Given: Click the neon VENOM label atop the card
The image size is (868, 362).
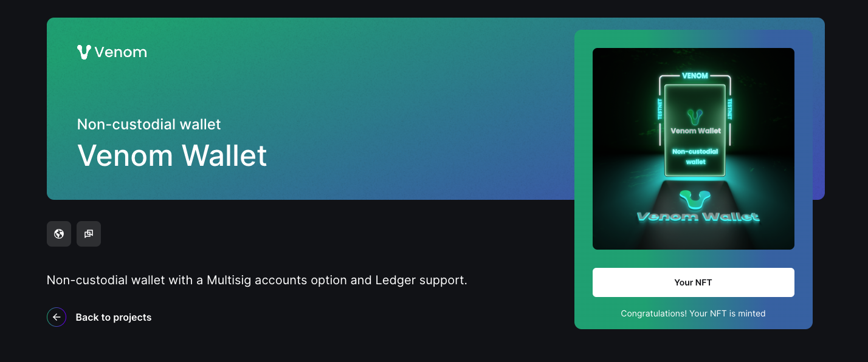Looking at the screenshot, I should click(695, 76).
